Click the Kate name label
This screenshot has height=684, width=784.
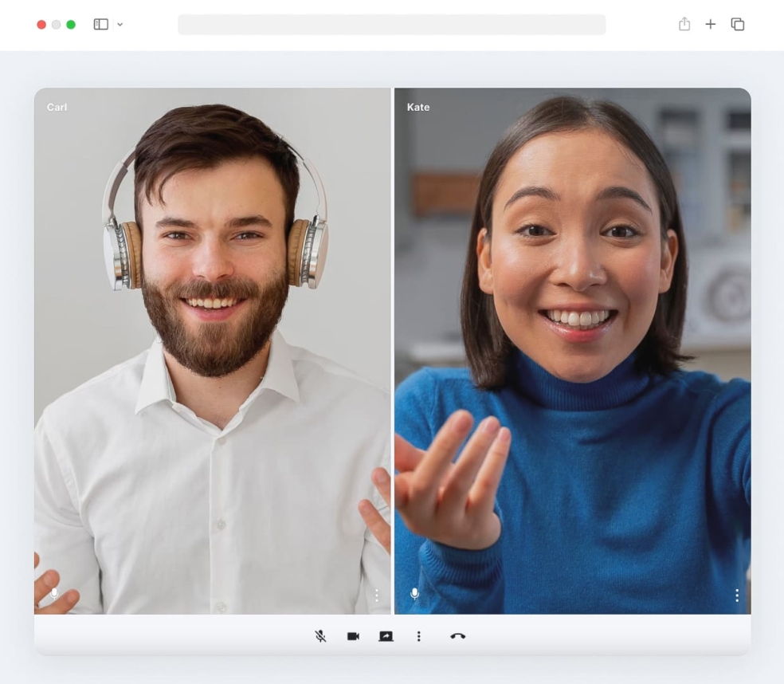click(418, 107)
